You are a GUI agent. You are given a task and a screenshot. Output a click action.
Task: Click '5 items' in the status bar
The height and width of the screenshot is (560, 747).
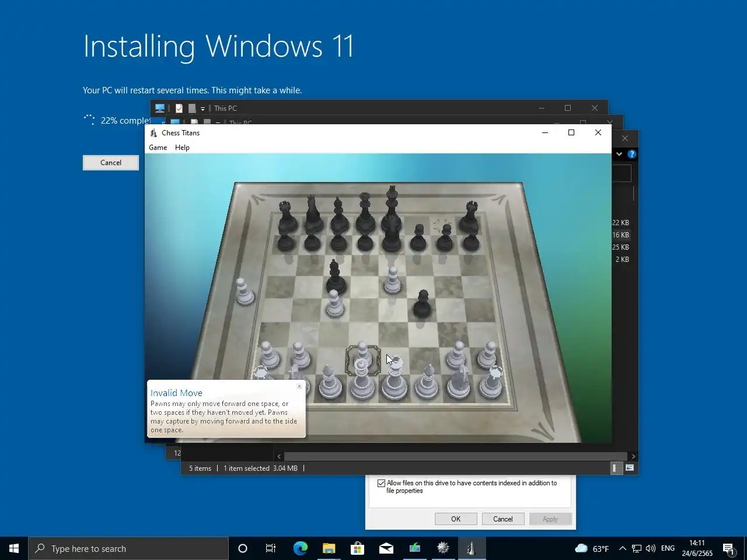(200, 468)
